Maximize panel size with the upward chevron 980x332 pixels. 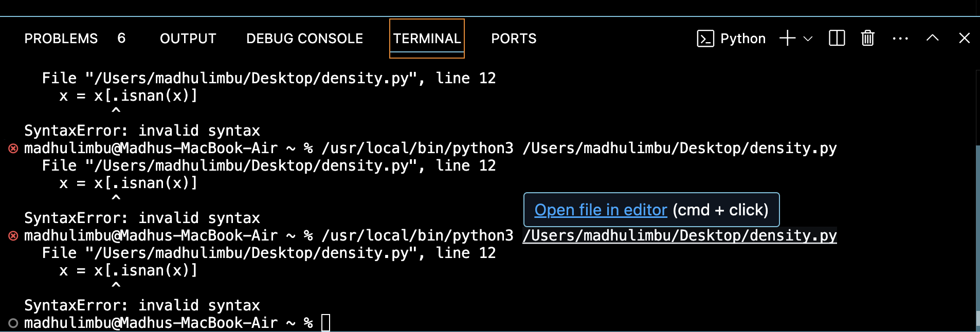pos(932,39)
